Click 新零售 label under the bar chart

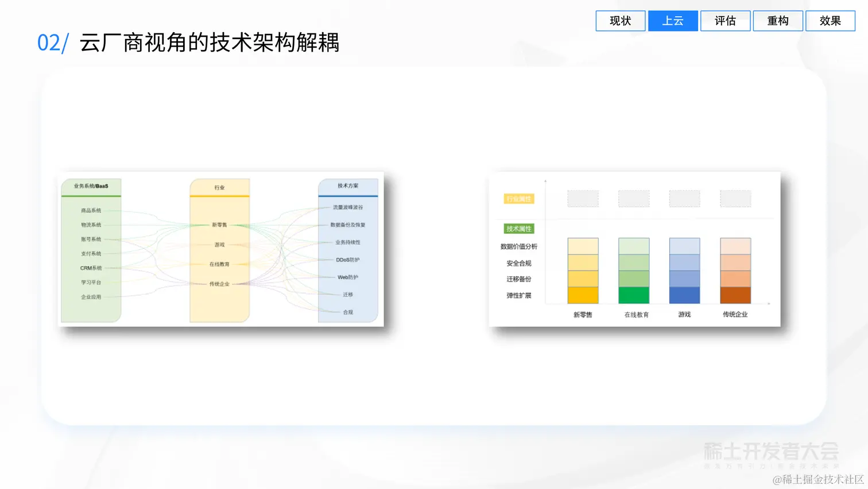(583, 315)
